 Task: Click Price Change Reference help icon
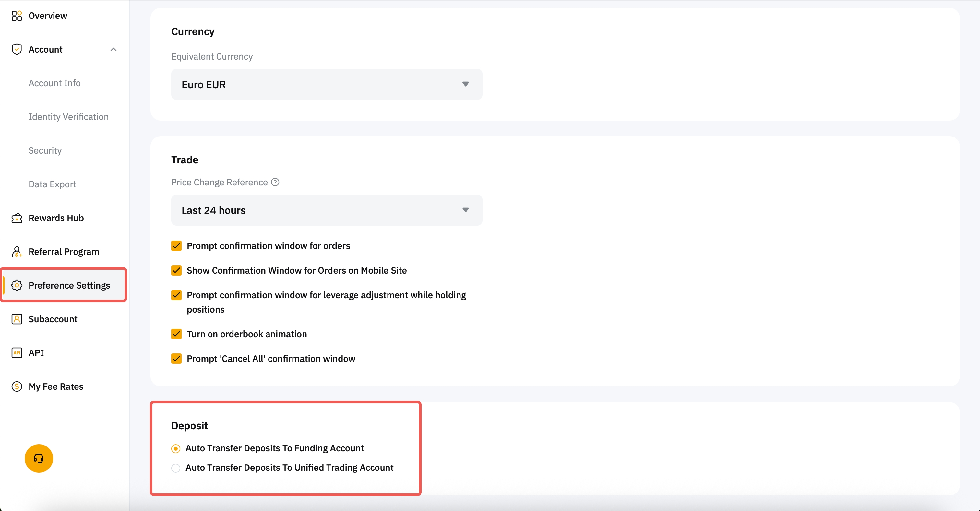point(275,182)
